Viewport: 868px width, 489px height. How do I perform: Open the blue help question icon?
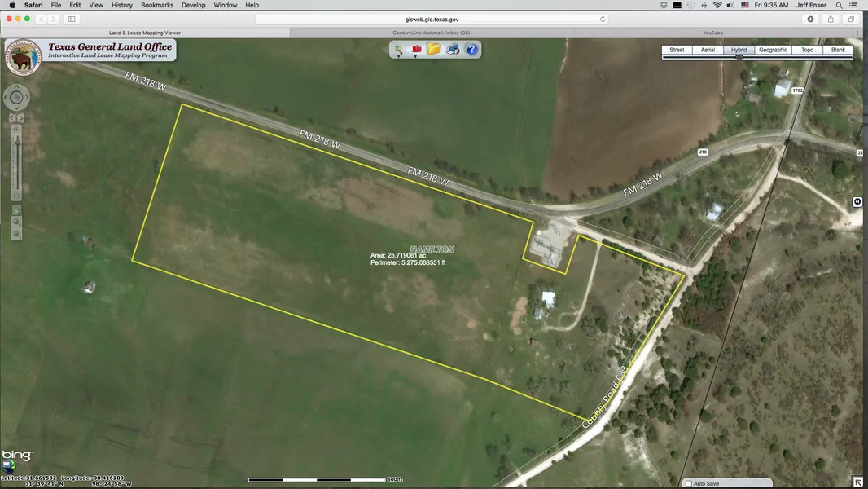point(471,50)
